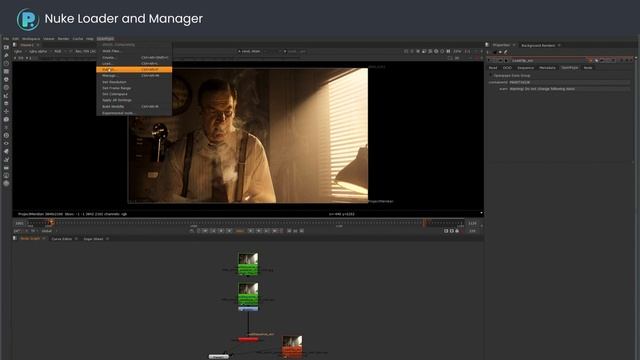The height and width of the screenshot is (360, 640).
Task: Open the Filter nodes toolbar menu
Action: (x=6, y=87)
